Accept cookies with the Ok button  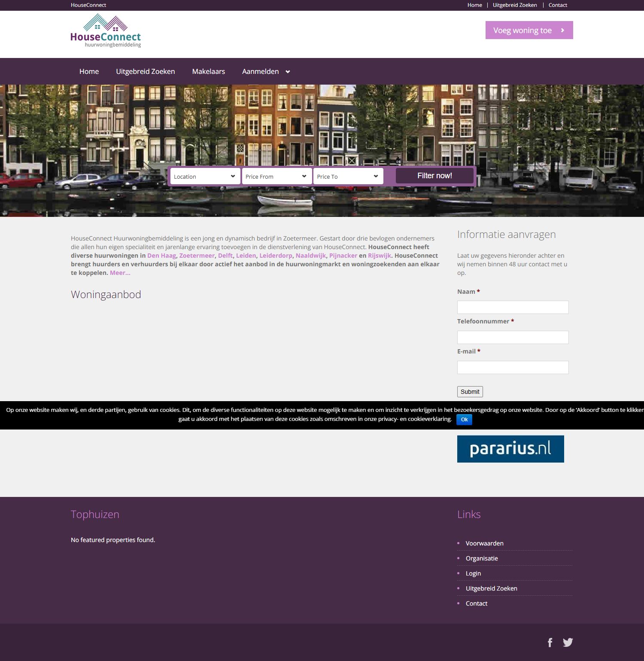(x=464, y=420)
